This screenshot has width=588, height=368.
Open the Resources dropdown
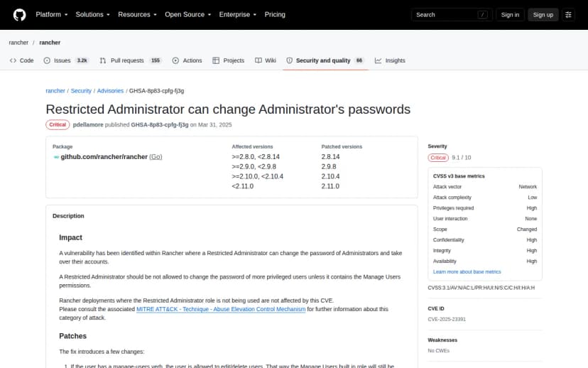point(137,15)
